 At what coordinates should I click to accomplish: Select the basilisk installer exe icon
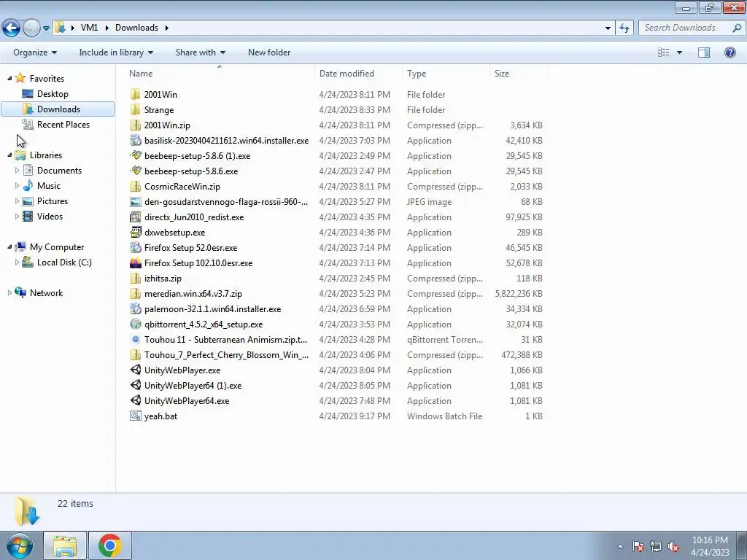coord(135,141)
